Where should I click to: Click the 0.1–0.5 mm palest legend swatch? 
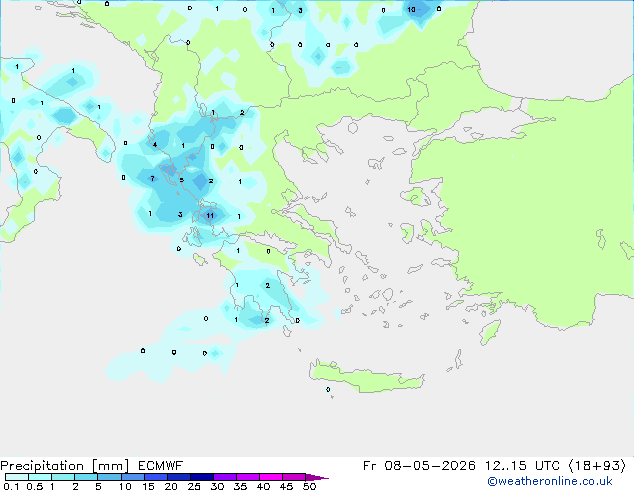(17, 477)
